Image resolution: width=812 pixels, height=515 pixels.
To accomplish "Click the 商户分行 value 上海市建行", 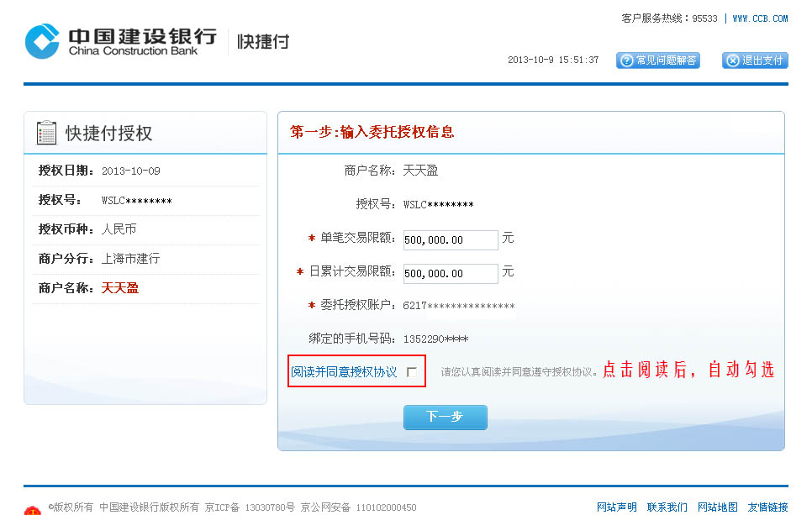I will [x=130, y=258].
